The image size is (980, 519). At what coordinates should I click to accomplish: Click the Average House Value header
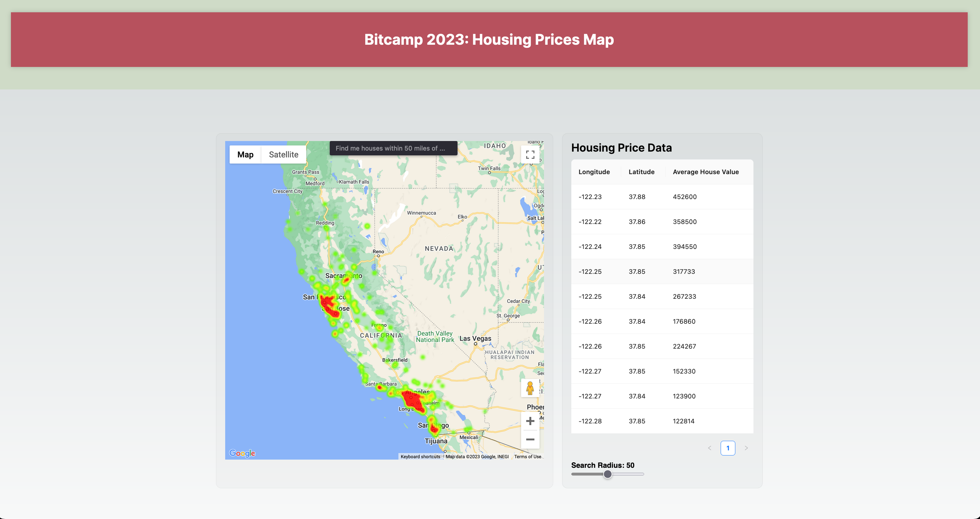click(705, 172)
